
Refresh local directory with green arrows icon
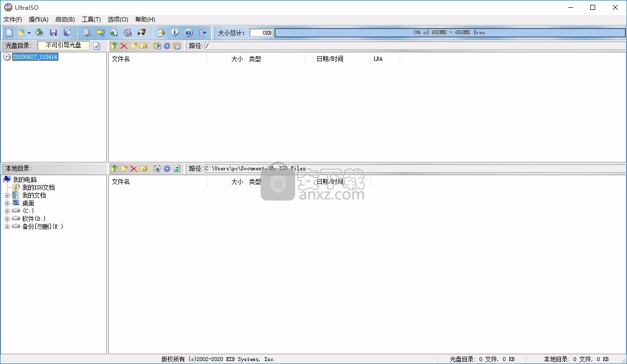[177, 168]
